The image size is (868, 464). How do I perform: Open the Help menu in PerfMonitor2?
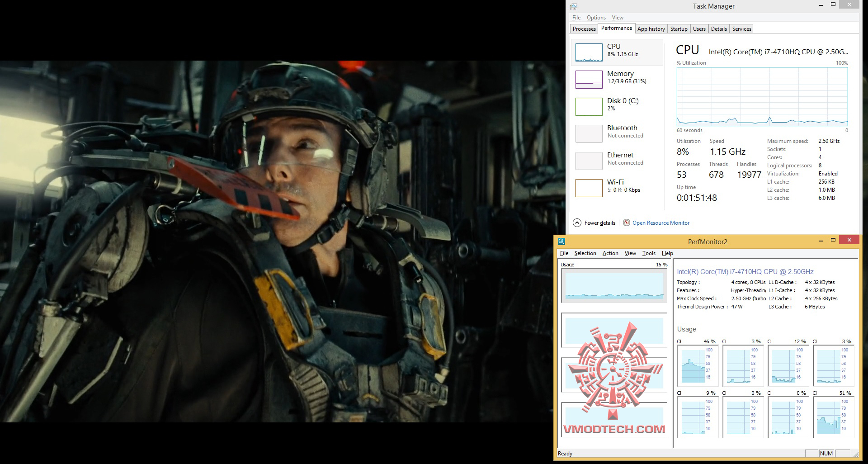point(667,253)
